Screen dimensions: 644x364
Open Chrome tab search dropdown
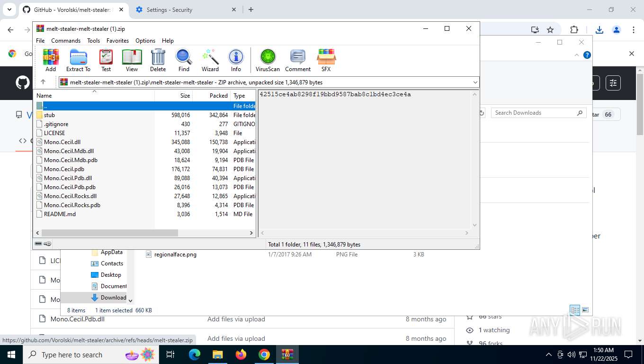click(x=9, y=9)
